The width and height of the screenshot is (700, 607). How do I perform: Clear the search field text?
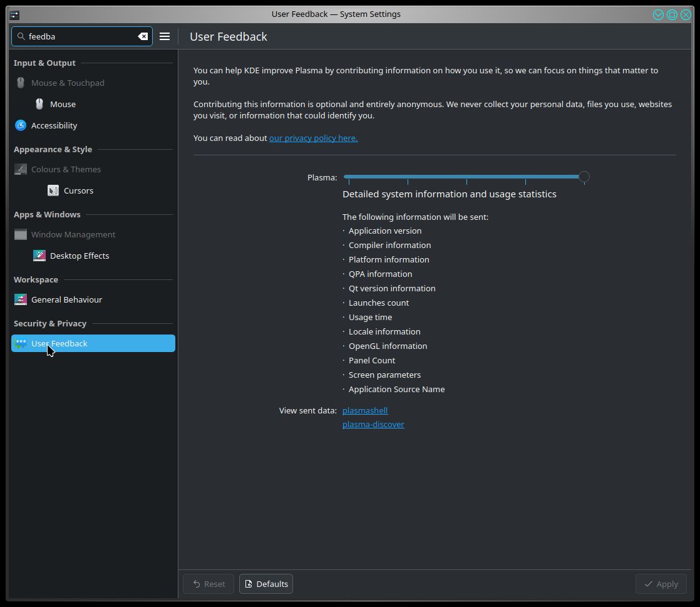143,36
